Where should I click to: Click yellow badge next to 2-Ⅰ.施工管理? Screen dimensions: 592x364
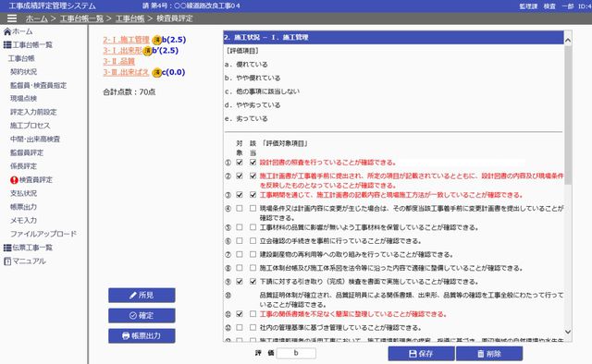pyautogui.click(x=157, y=40)
